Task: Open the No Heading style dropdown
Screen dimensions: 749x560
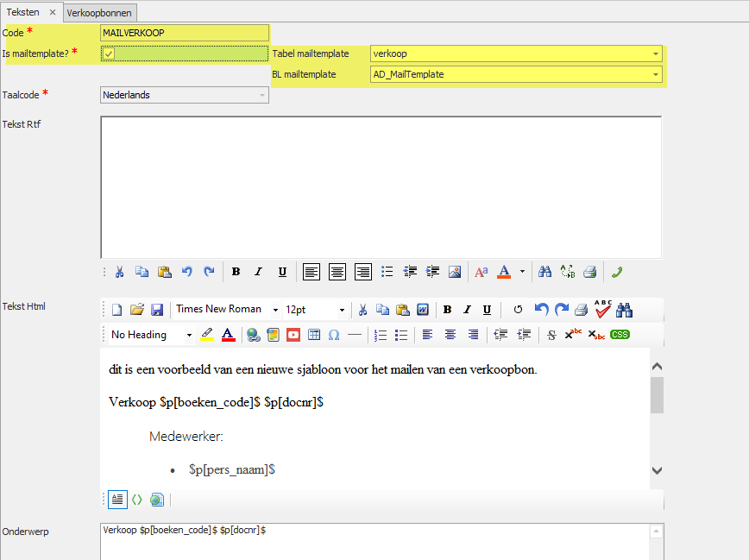Action: click(x=189, y=335)
